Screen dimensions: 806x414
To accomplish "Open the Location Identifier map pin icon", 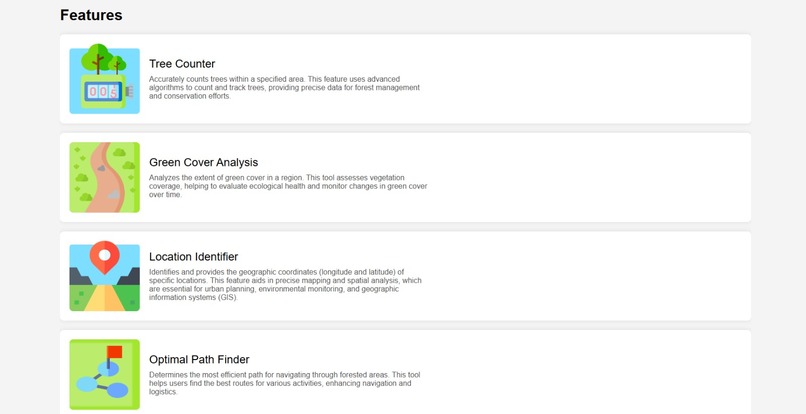I will point(104,276).
